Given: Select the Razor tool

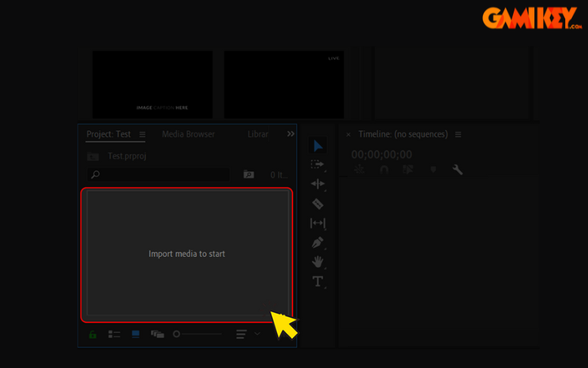Looking at the screenshot, I should tap(318, 204).
